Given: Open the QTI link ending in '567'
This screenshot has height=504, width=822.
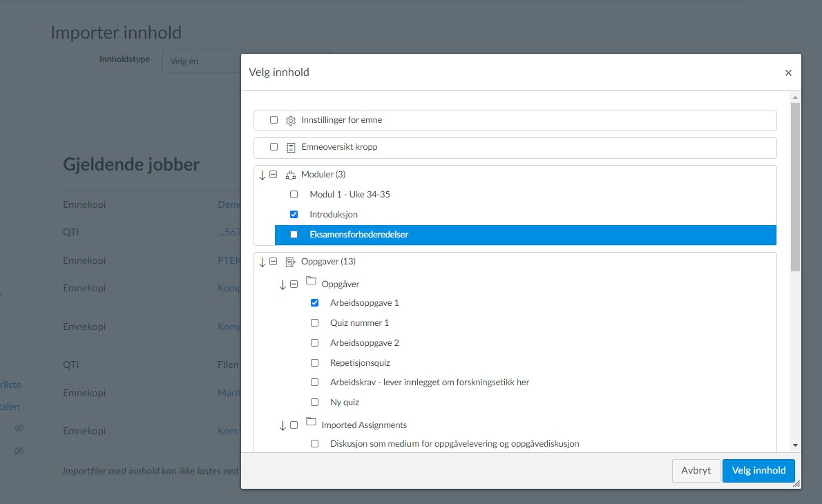Looking at the screenshot, I should coord(229,232).
